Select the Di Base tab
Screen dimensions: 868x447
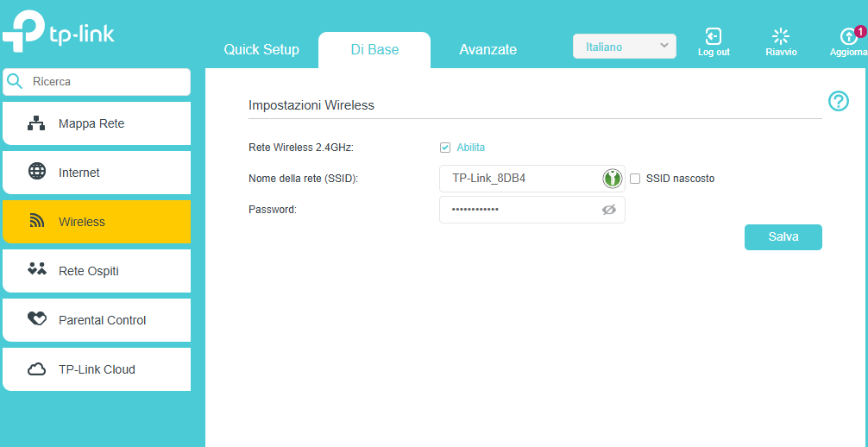374,50
